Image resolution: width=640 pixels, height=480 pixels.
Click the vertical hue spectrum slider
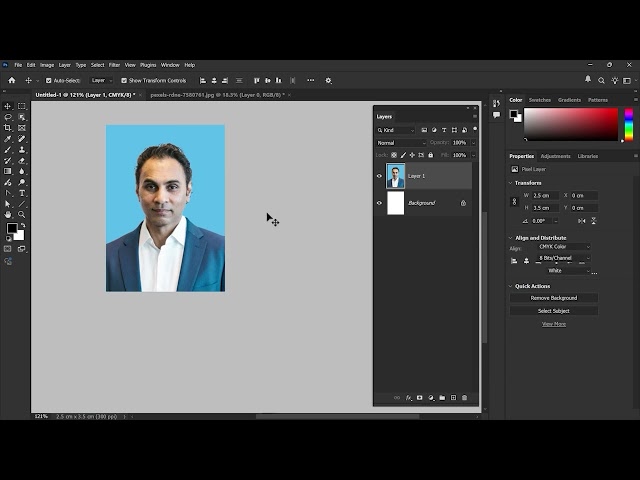coord(629,125)
